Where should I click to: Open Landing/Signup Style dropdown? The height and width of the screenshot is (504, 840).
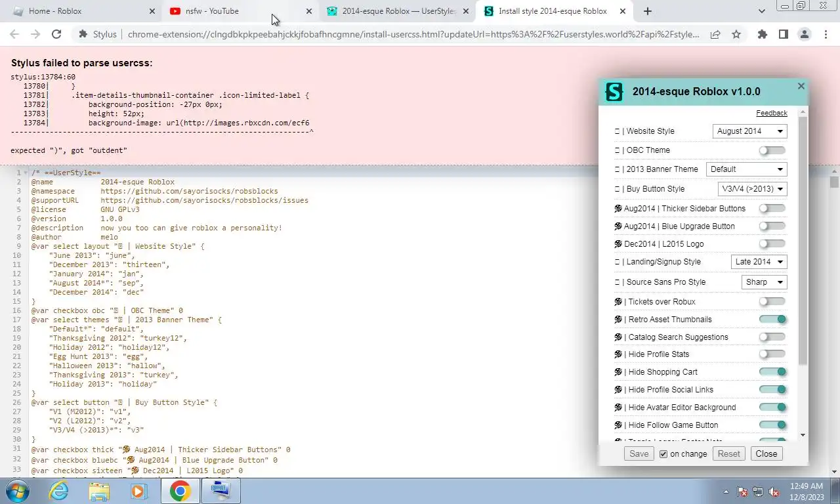(x=759, y=261)
